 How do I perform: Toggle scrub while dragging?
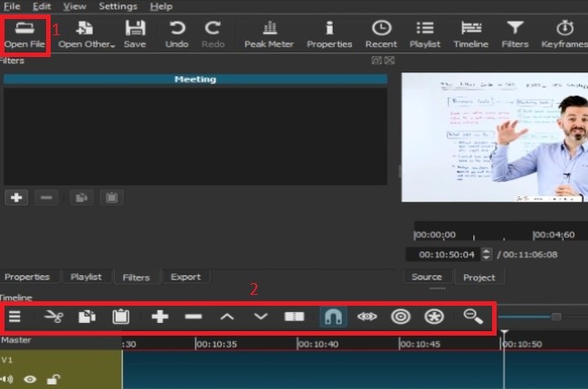coord(367,317)
